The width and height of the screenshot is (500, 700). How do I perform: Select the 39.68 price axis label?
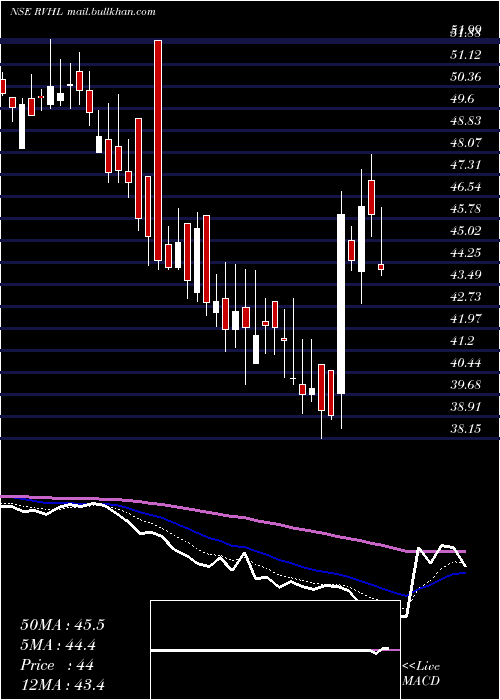pyautogui.click(x=466, y=385)
